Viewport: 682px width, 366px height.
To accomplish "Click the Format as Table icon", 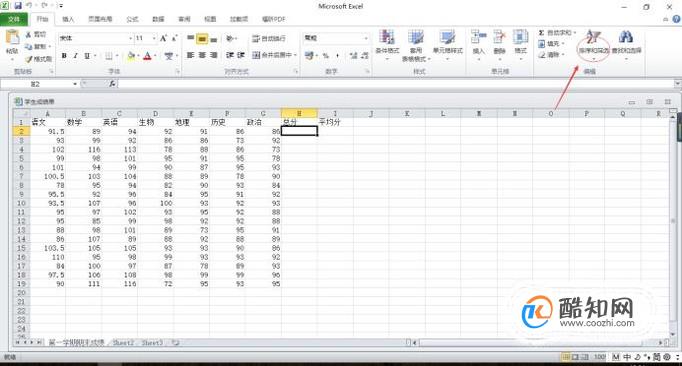I will coord(415,37).
